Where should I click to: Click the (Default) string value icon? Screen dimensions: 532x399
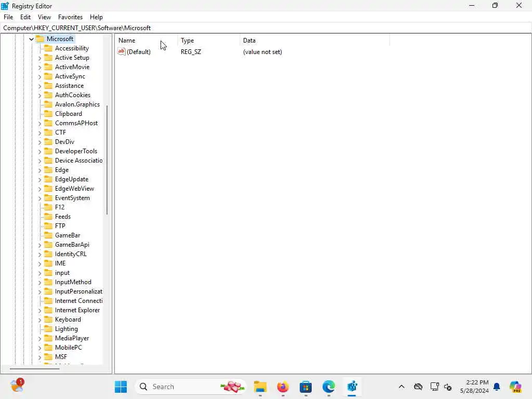(122, 51)
